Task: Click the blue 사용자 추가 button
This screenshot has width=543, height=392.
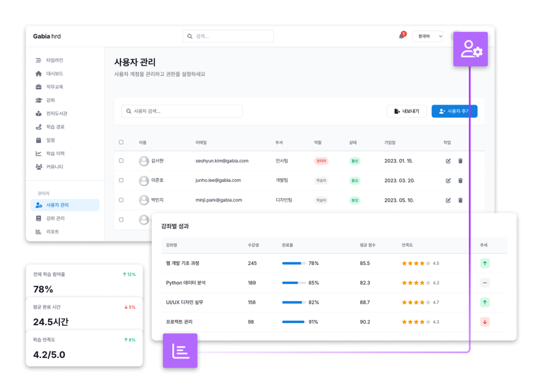Action: coord(454,111)
